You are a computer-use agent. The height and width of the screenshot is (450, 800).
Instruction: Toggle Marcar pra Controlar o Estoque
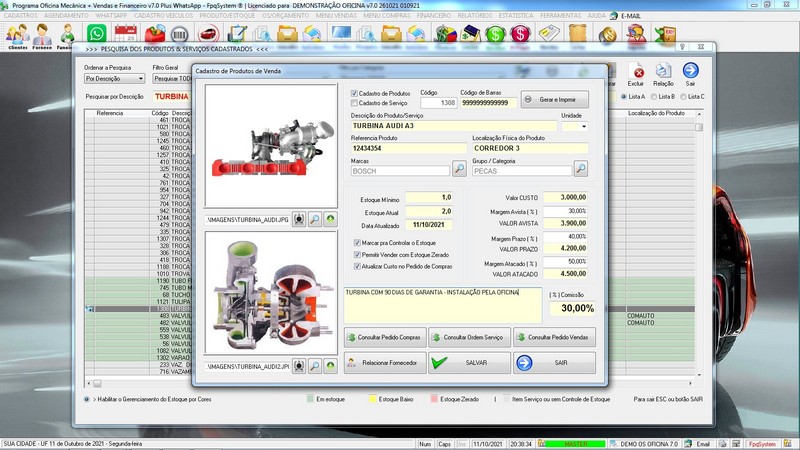[x=357, y=243]
